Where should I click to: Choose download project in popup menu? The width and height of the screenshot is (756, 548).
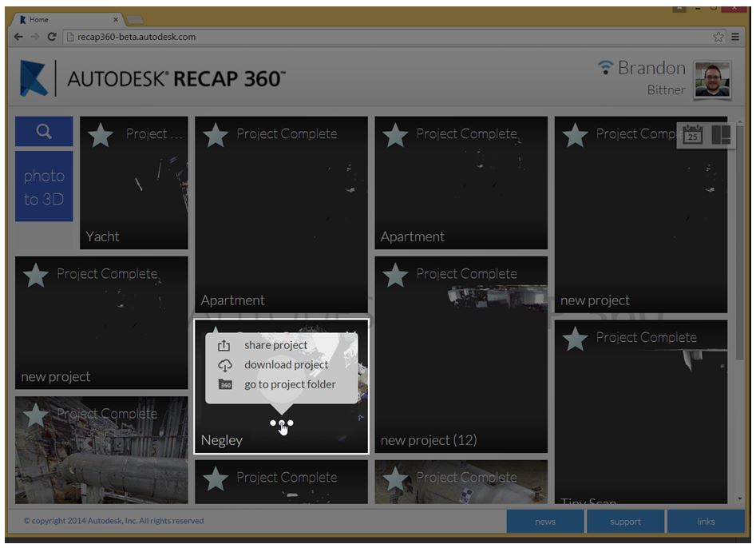coord(286,365)
